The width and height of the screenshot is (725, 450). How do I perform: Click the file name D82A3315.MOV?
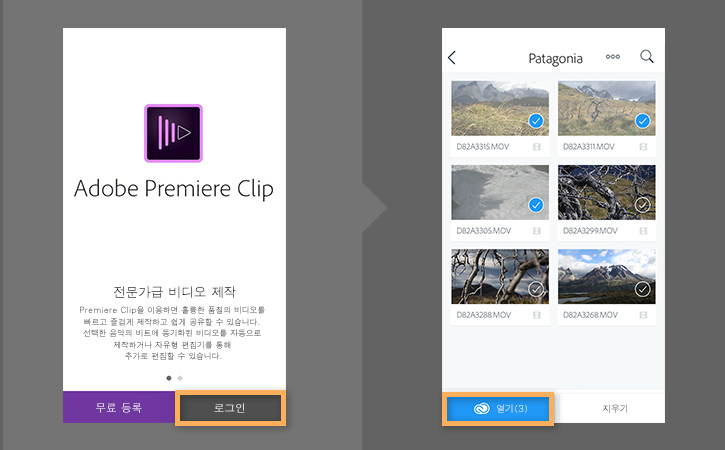click(x=483, y=147)
